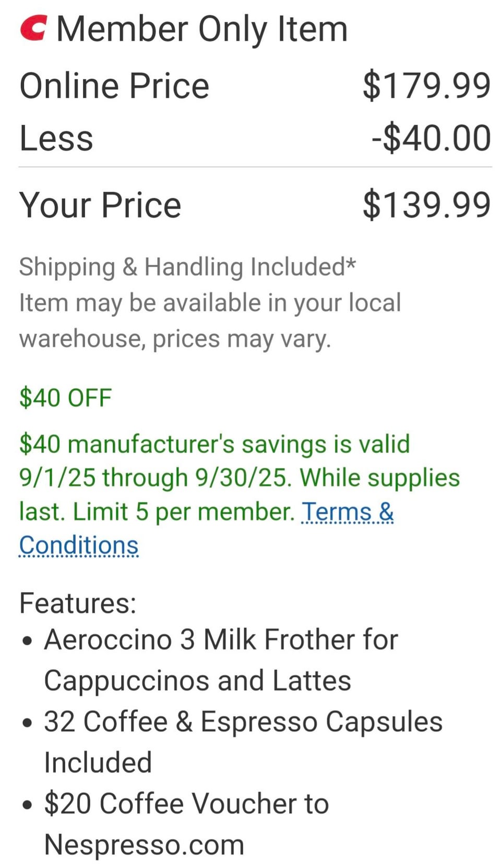Click the manufacturer's savings validity text
The width and height of the screenshot is (501, 868).
tap(214, 444)
